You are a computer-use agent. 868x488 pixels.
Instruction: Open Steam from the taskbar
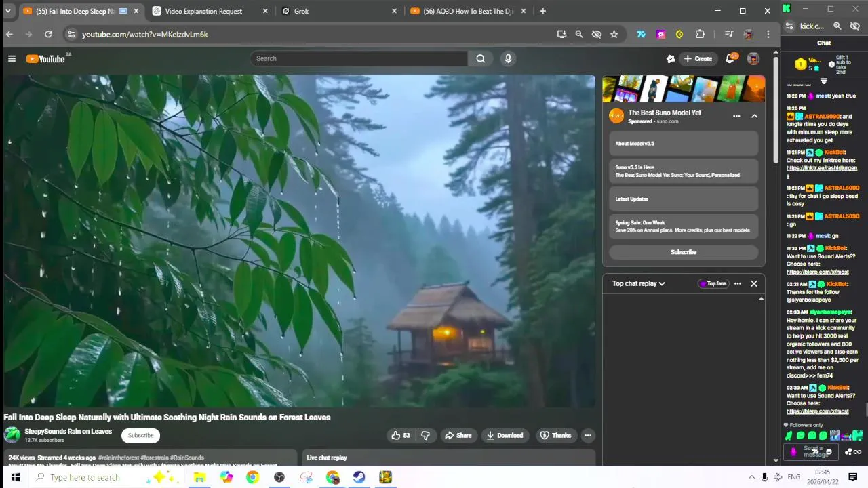359,477
